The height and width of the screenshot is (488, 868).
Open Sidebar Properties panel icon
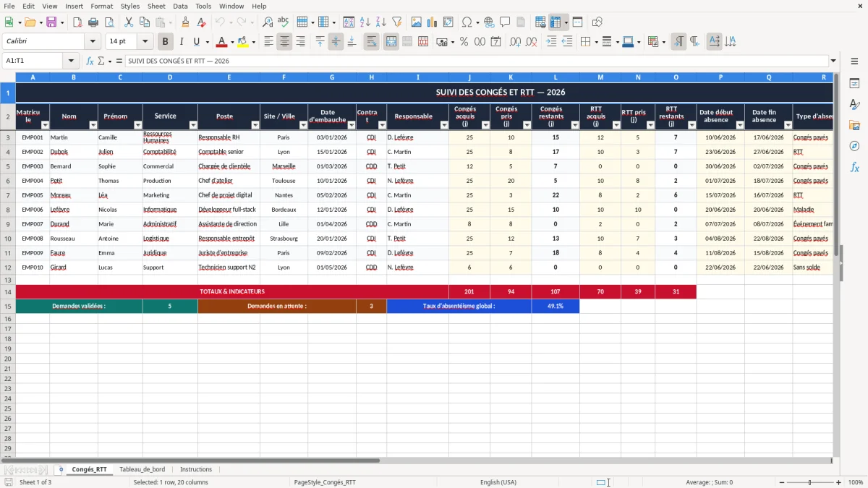[854, 84]
